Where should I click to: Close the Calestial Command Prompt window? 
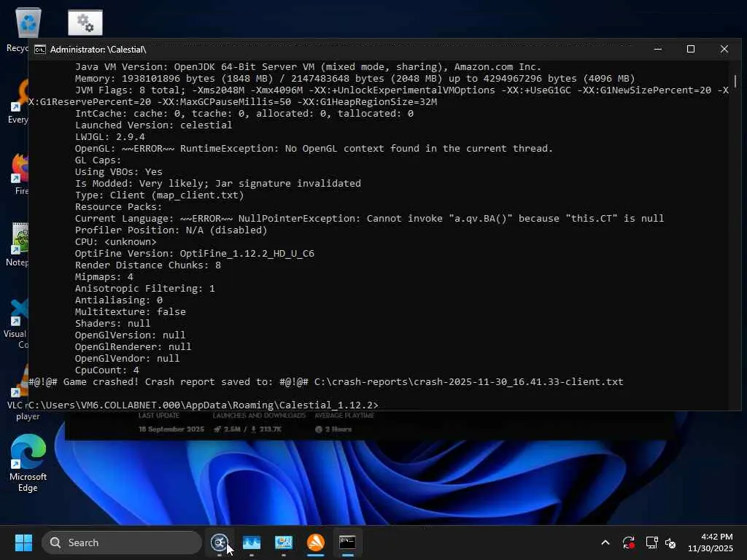point(724,49)
